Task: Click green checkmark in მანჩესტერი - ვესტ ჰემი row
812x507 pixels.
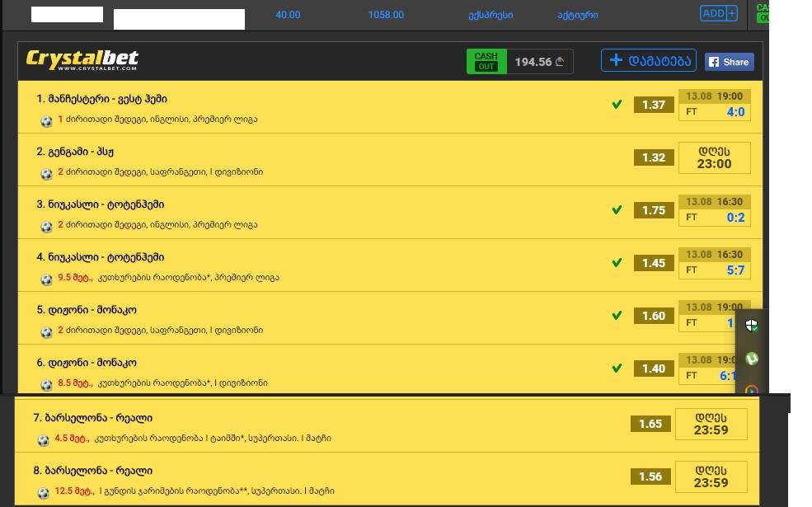Action: 617,105
